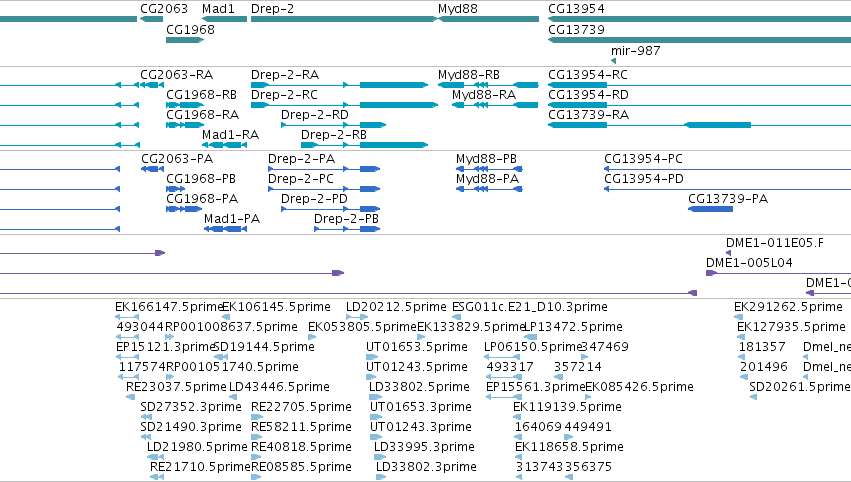Select the CG13739-PA protein bar

pos(710,209)
